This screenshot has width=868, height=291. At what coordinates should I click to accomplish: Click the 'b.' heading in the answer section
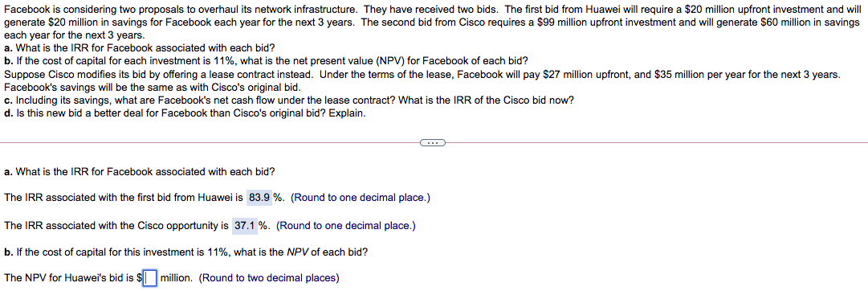[x=185, y=252]
